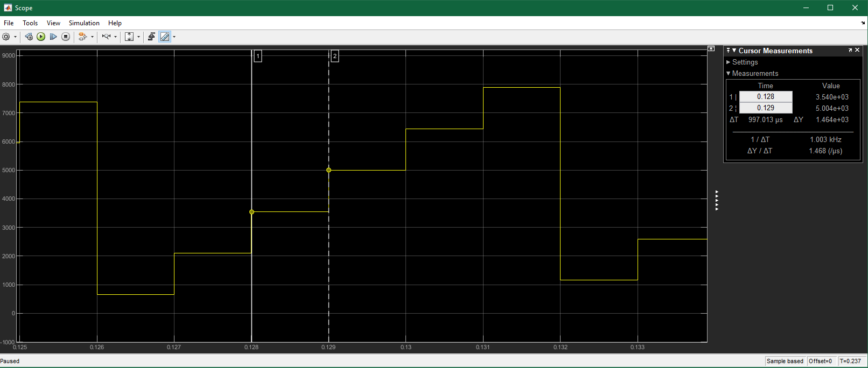The image size is (868, 368).
Task: Click cursor 1 time input field
Action: (765, 97)
